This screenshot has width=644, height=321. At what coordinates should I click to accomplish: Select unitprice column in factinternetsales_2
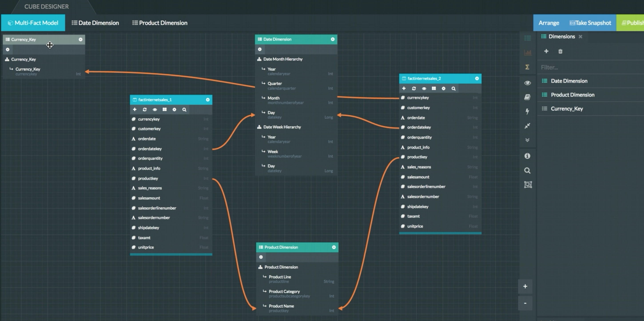pyautogui.click(x=440, y=226)
